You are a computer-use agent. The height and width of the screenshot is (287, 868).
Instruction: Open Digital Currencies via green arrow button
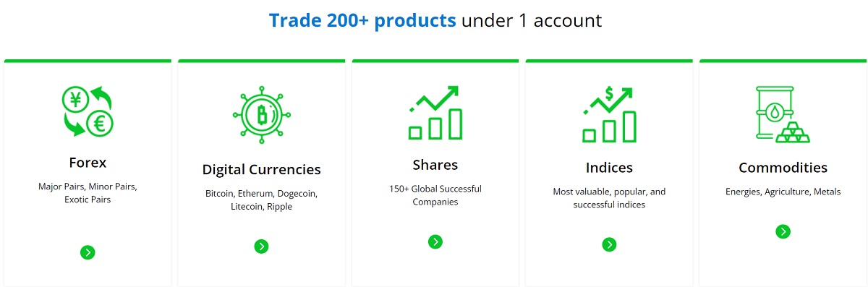click(261, 247)
